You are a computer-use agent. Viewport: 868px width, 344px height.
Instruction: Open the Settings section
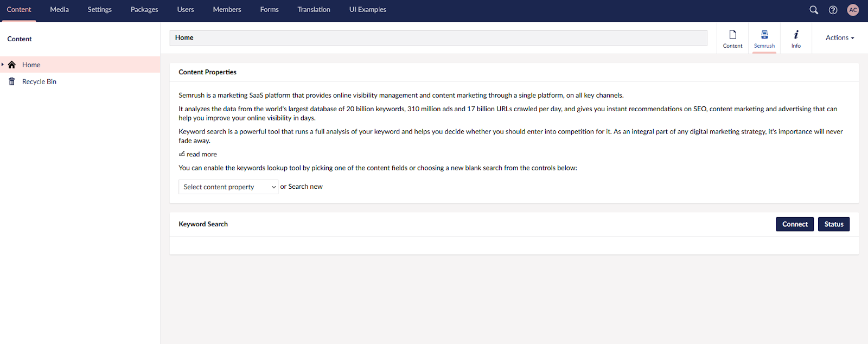coord(100,10)
